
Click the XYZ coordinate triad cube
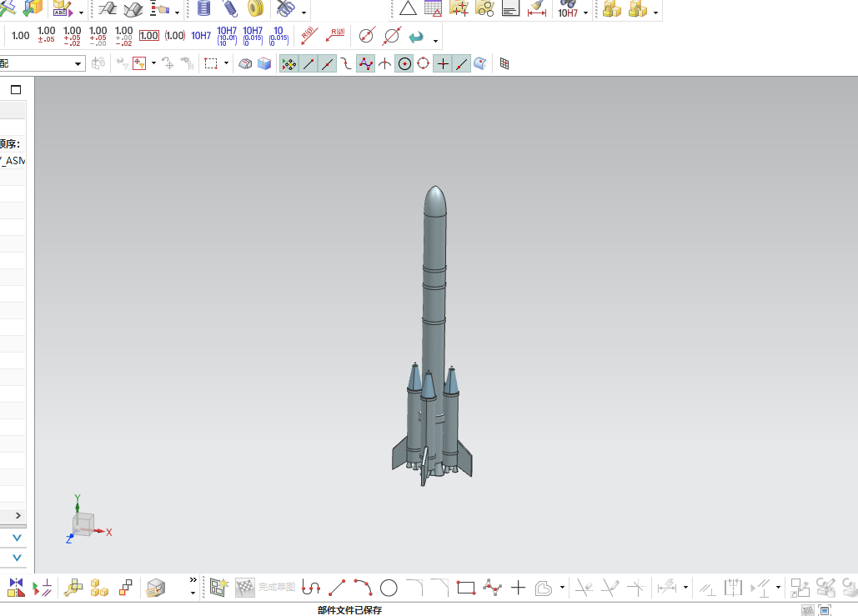(x=83, y=523)
